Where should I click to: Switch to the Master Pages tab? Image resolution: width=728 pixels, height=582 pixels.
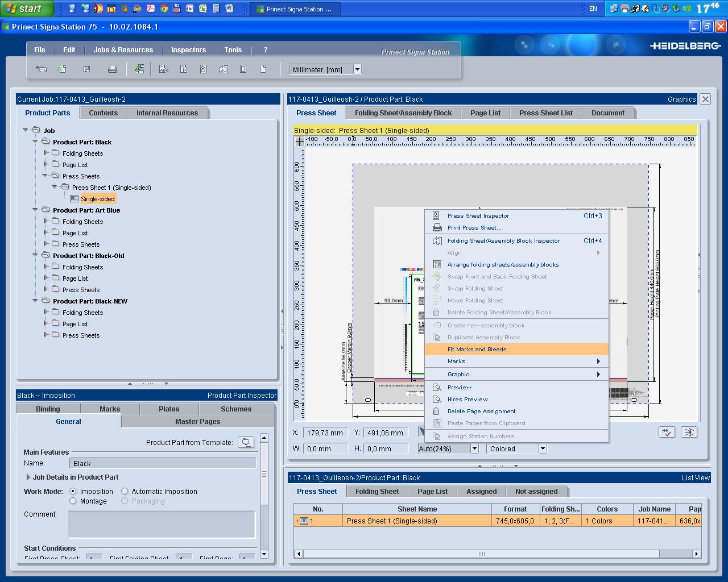[197, 421]
